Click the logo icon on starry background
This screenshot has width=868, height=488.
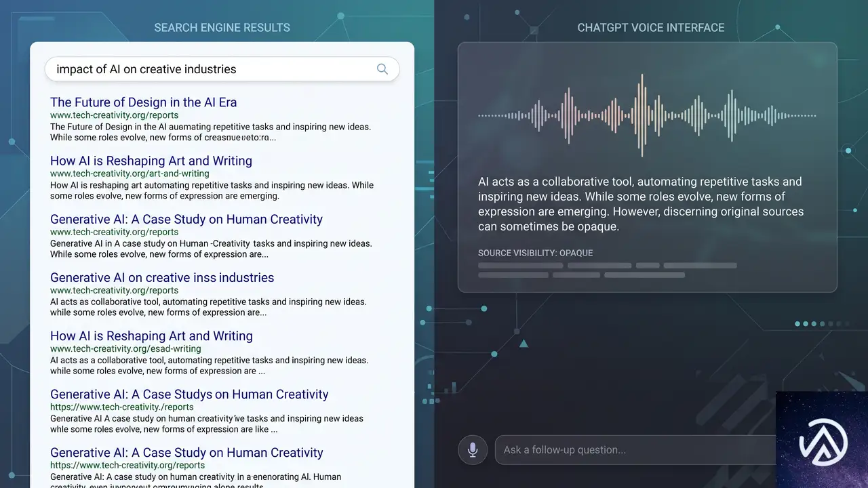[823, 440]
